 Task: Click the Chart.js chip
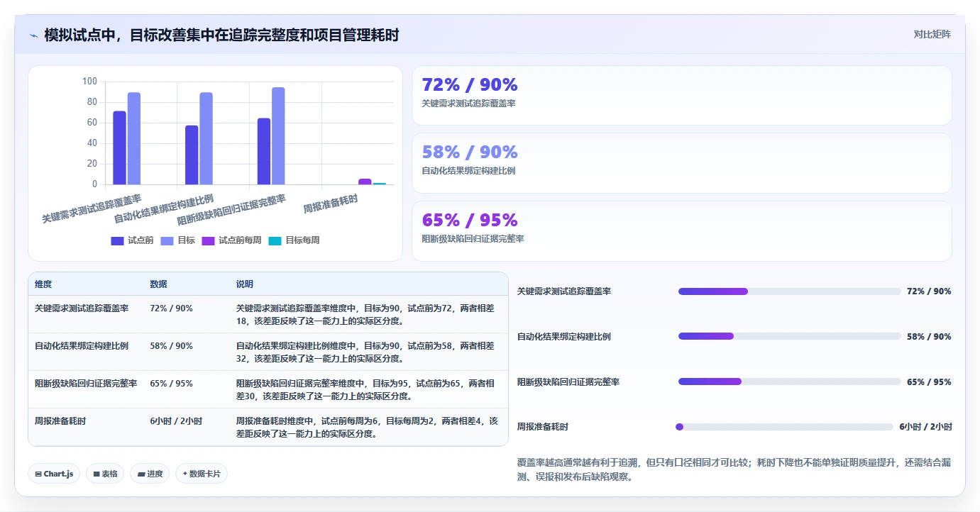pyautogui.click(x=54, y=474)
